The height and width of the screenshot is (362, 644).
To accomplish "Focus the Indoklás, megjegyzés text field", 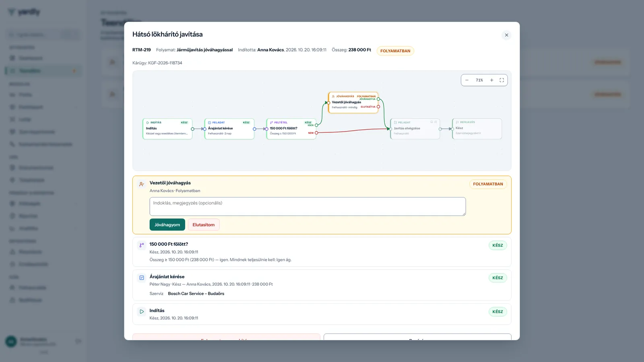I will pos(308,206).
